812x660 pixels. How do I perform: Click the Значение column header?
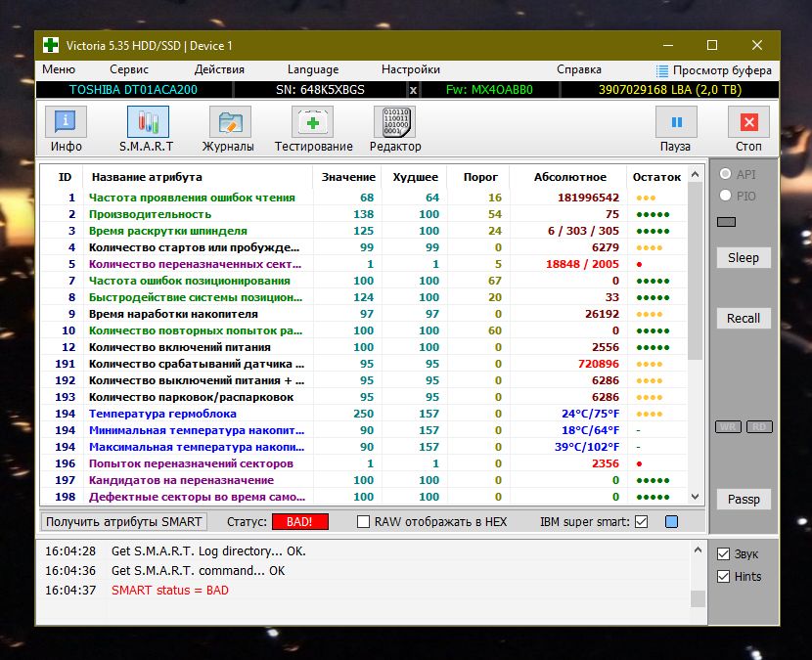(347, 177)
